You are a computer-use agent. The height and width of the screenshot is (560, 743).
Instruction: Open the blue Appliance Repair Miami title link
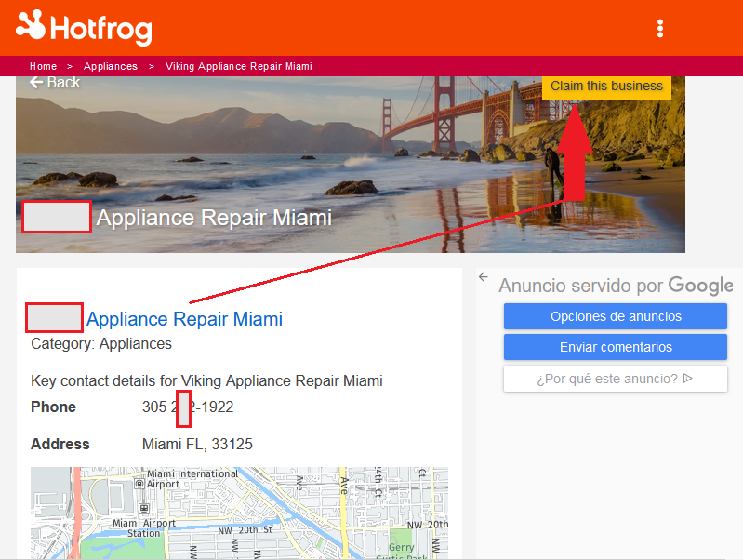[x=184, y=319]
